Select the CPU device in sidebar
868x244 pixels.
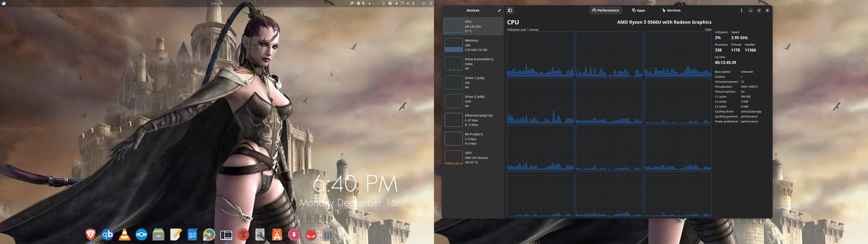(473, 26)
